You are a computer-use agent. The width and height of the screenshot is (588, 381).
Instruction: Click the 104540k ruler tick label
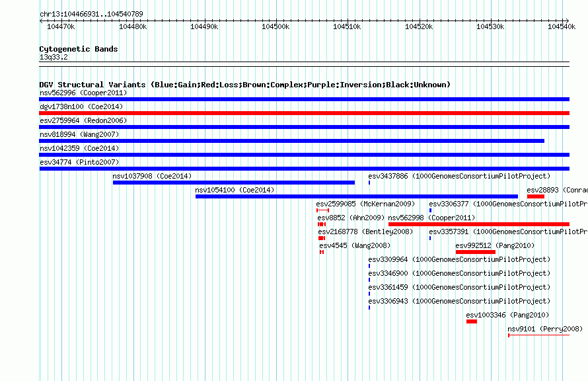pos(562,26)
